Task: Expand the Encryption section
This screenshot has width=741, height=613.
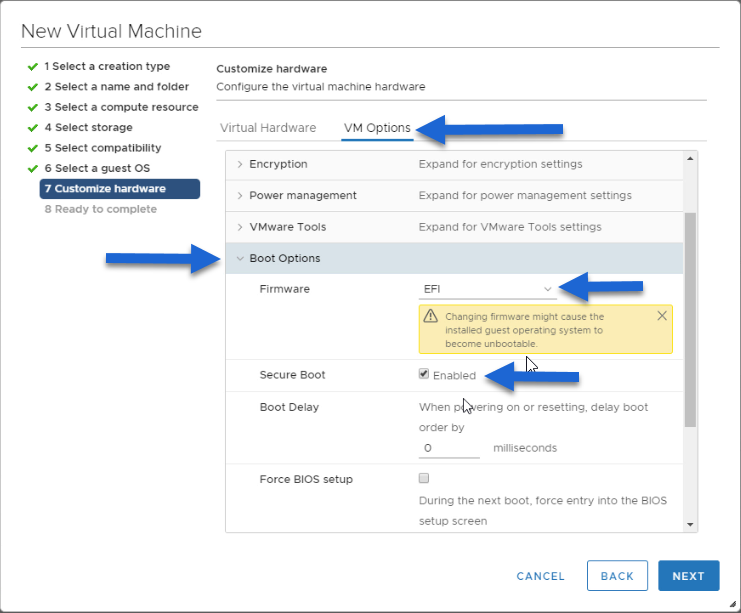Action: pyautogui.click(x=240, y=164)
